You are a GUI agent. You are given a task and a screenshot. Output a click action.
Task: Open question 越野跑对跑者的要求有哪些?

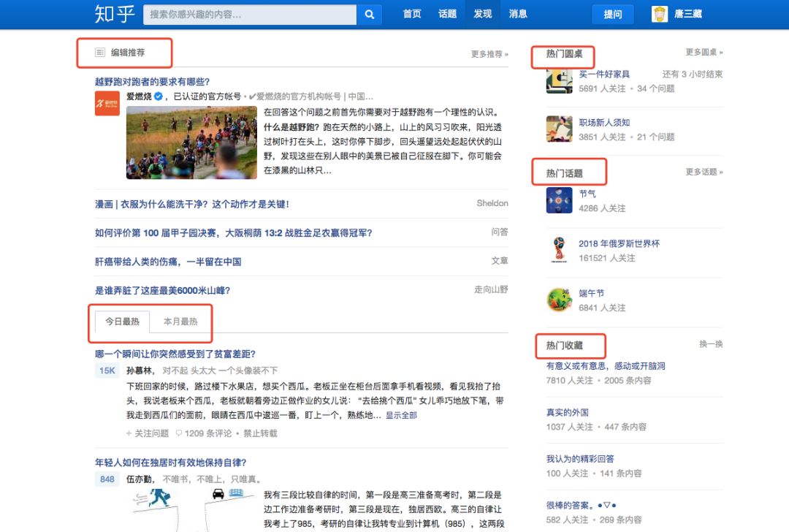153,82
